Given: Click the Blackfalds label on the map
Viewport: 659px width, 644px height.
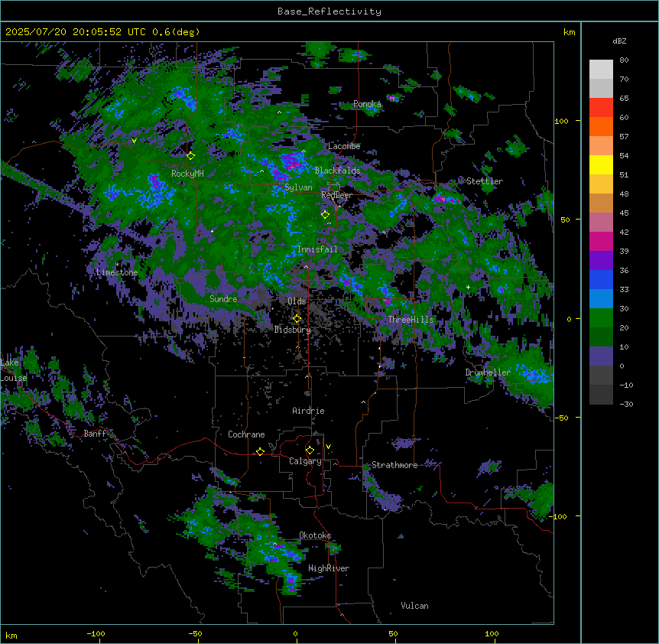Looking at the screenshot, I should tap(337, 171).
